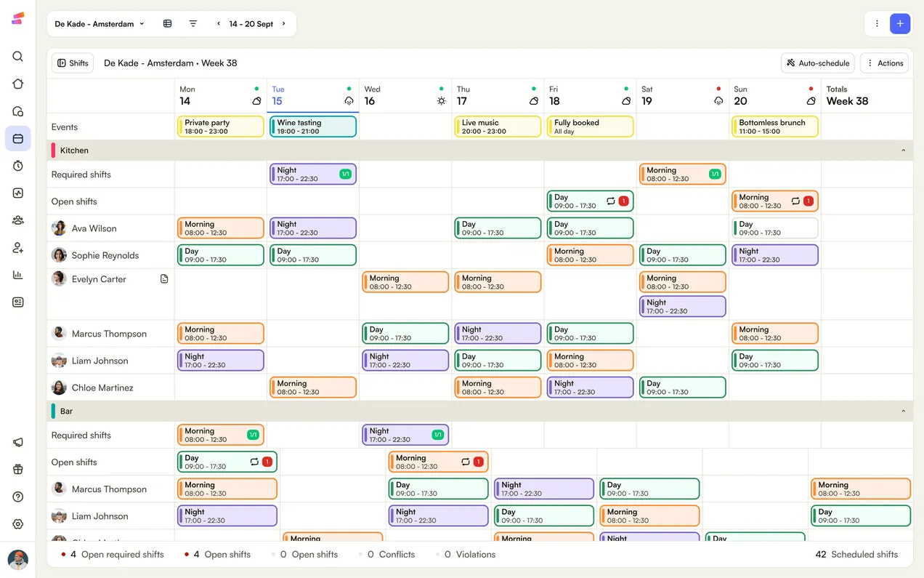Click the user profile avatar at bottom left
924x578 pixels.
(18, 559)
